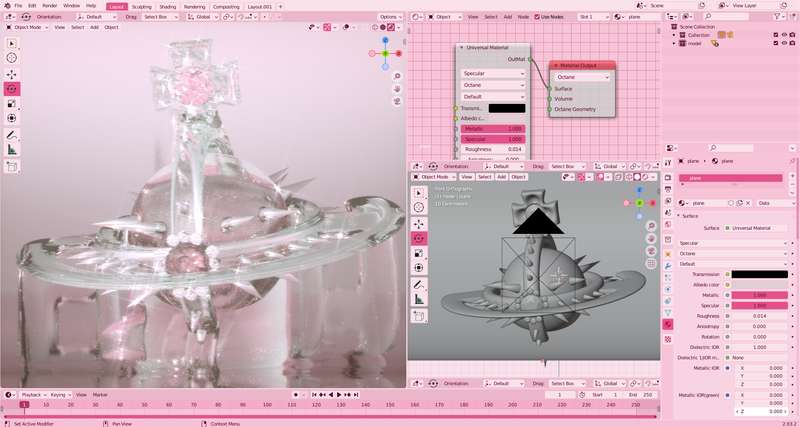
Task: Click the Marker menu in timeline
Action: click(100, 395)
